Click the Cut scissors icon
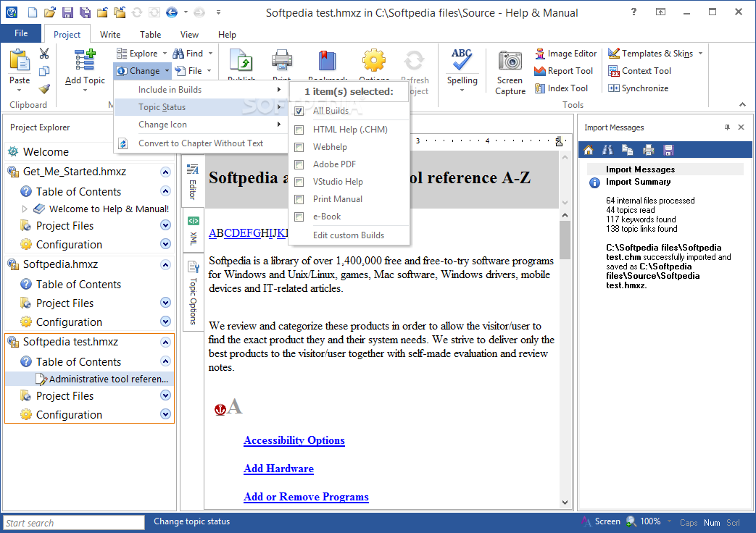The width and height of the screenshot is (756, 533). coord(44,54)
